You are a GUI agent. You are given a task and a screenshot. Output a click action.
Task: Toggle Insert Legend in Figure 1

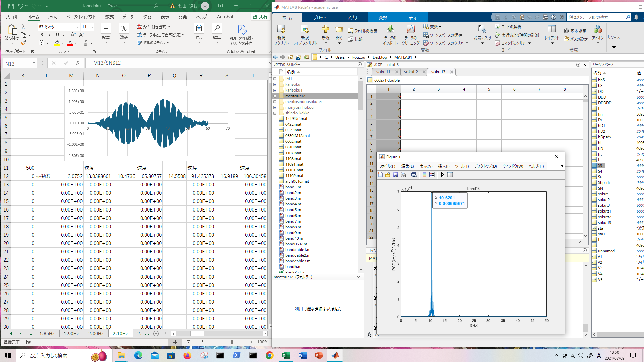click(432, 175)
